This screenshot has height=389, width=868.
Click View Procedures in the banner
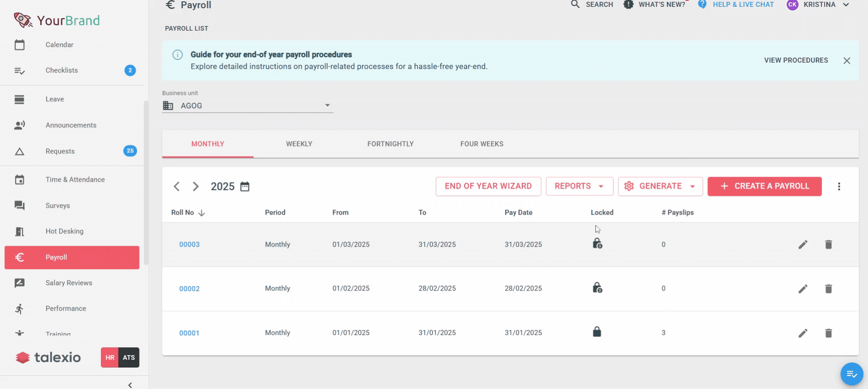tap(796, 60)
